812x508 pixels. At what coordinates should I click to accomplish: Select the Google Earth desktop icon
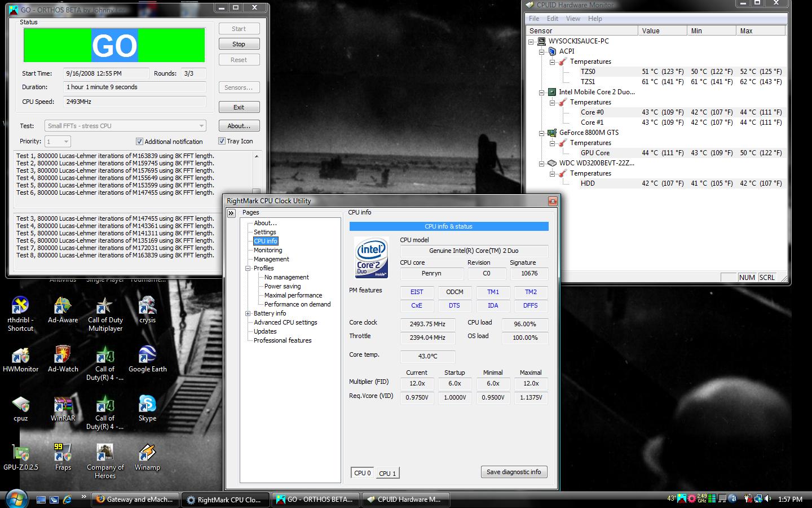pyautogui.click(x=147, y=359)
